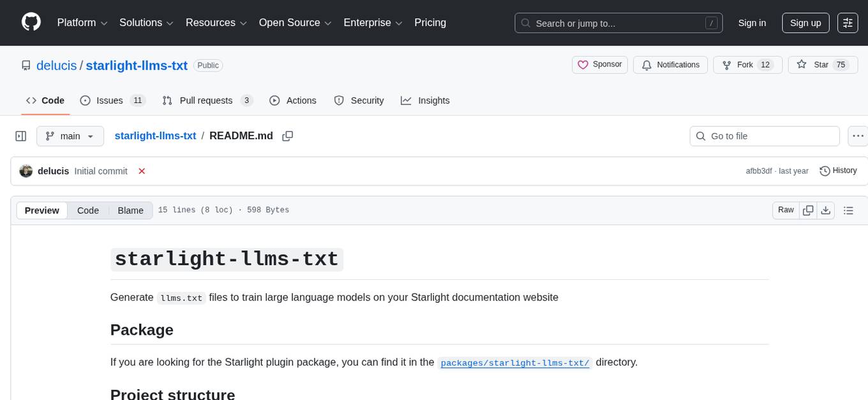Open the main branch selector
868x400 pixels.
pos(70,135)
